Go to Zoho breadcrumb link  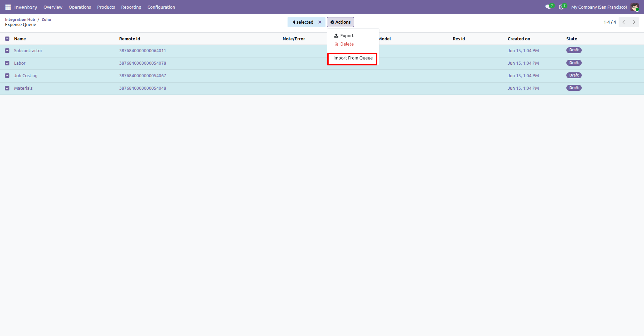(46, 19)
